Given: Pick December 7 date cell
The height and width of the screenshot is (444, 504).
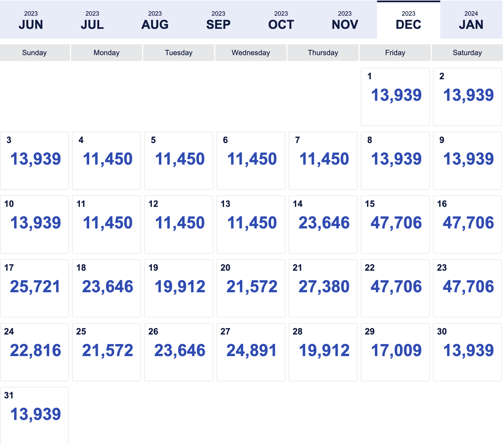Looking at the screenshot, I should click(323, 161).
